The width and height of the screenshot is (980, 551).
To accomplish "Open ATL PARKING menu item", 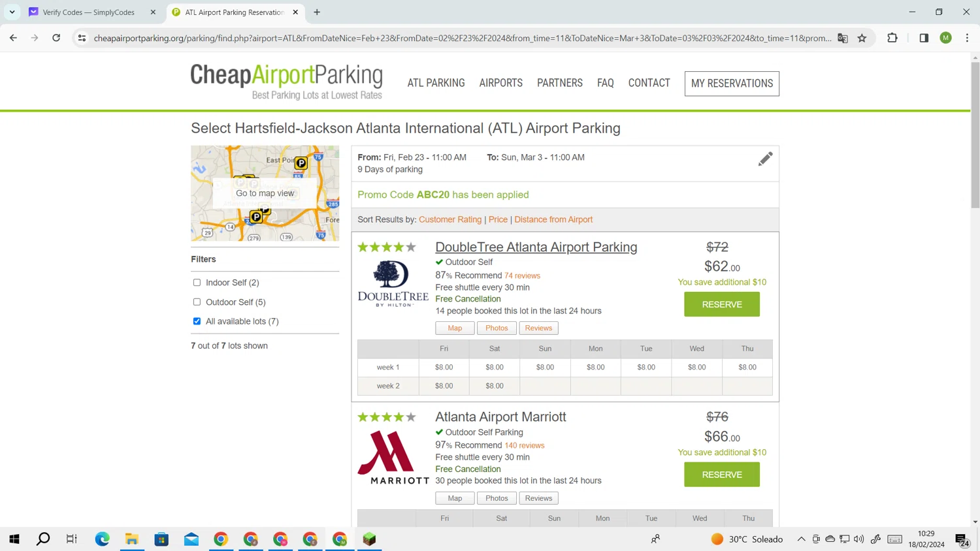I will [436, 83].
